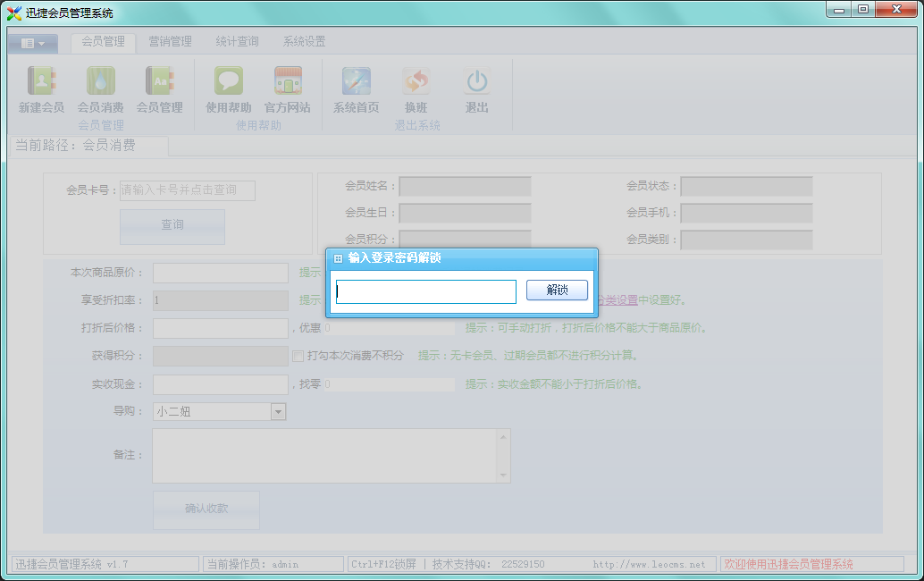Click status text 迅捷会员管理系统 v1.7
Viewport: 924px width, 581px height.
coord(71,565)
